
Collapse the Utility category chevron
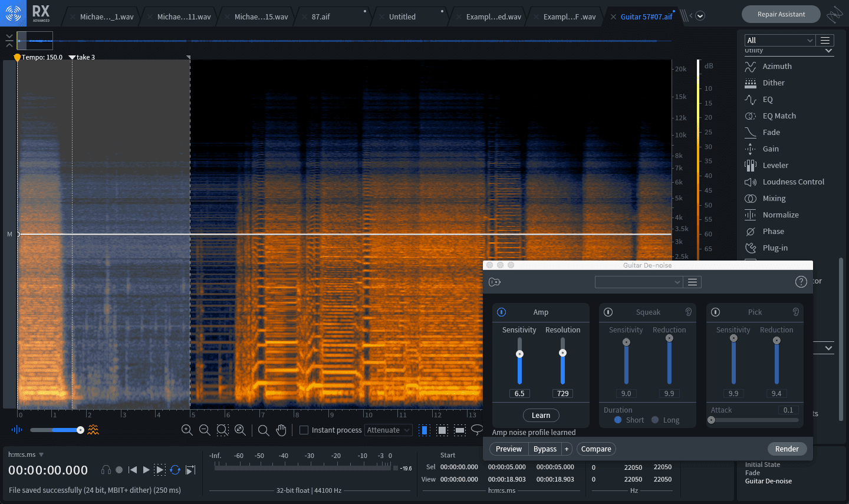829,51
